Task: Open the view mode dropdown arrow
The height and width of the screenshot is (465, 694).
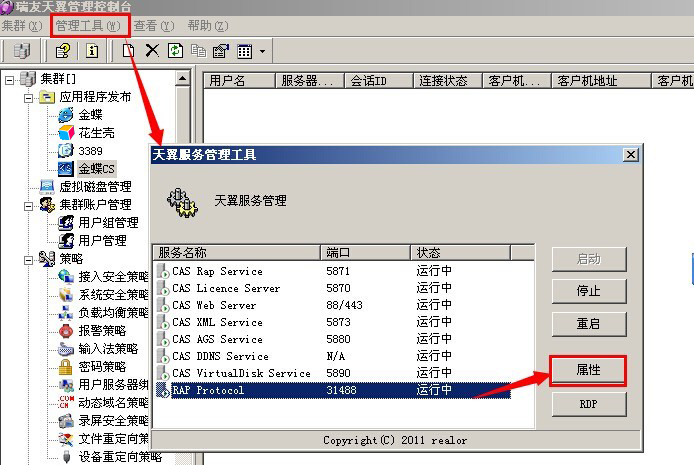Action: click(262, 51)
